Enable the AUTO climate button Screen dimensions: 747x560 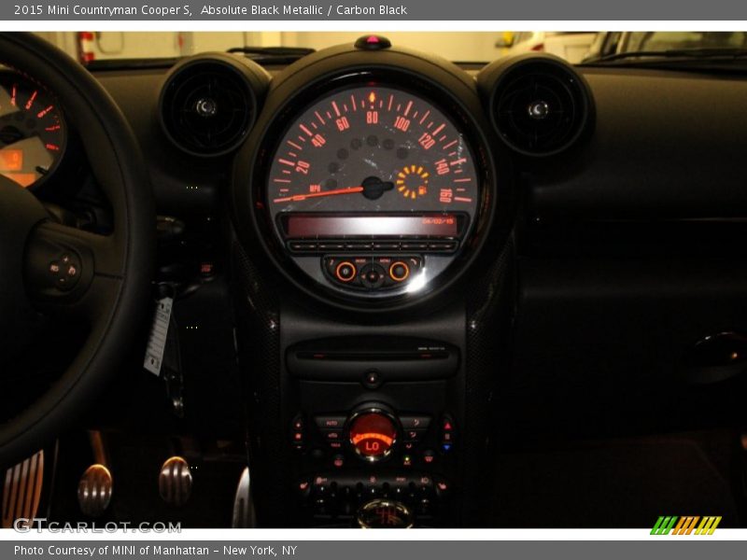[x=331, y=423]
